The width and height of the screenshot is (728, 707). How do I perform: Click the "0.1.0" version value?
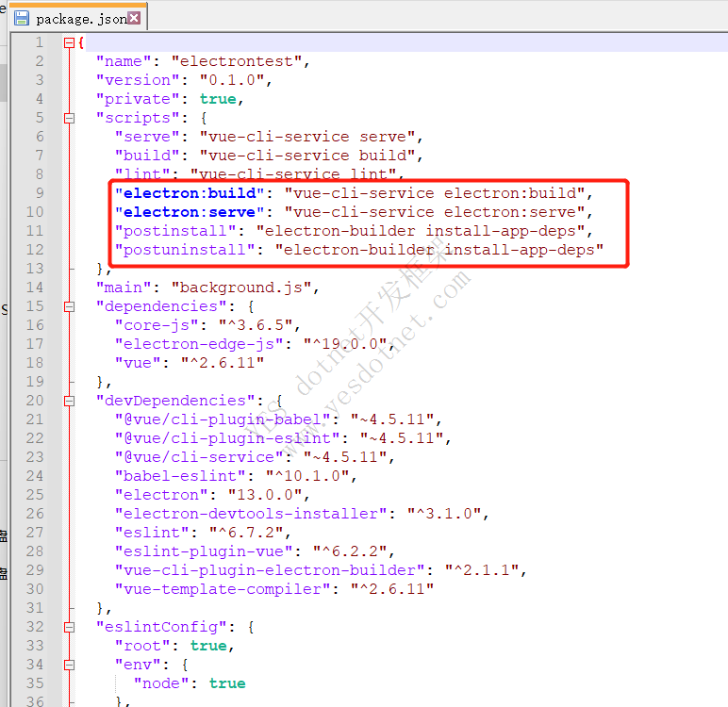[232, 80]
